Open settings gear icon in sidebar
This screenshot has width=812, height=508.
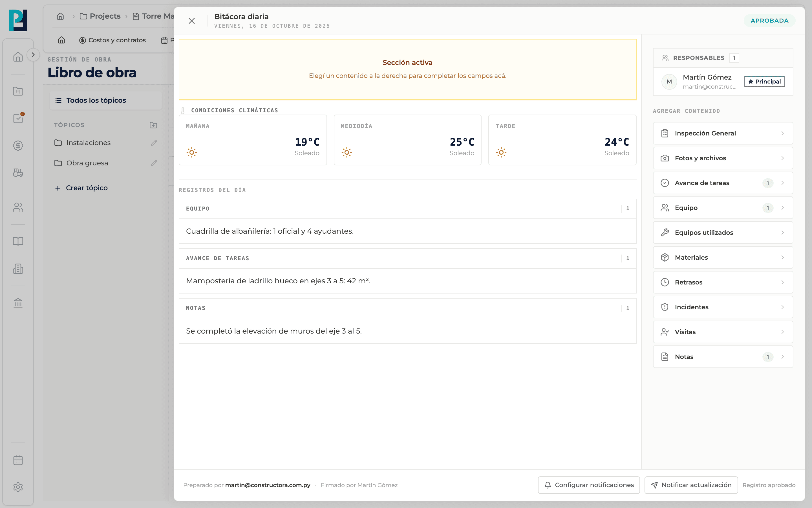tap(18, 487)
